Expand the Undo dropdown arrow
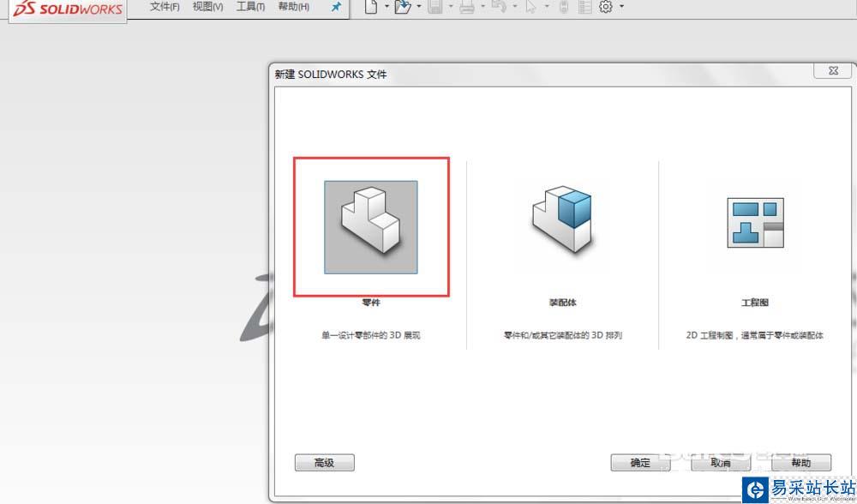 tap(514, 7)
